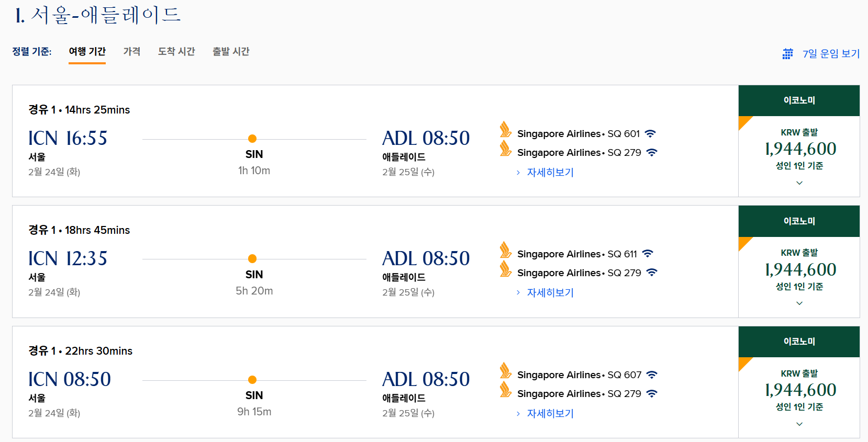Expand fare details for the 14hrs 25mins flight
Screen dimensions: 868x442
tap(799, 183)
